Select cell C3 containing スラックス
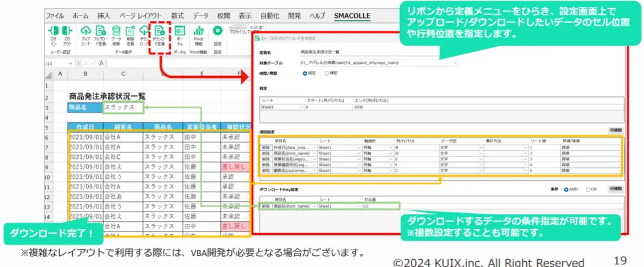This screenshot has width=644, height=267. point(123,107)
